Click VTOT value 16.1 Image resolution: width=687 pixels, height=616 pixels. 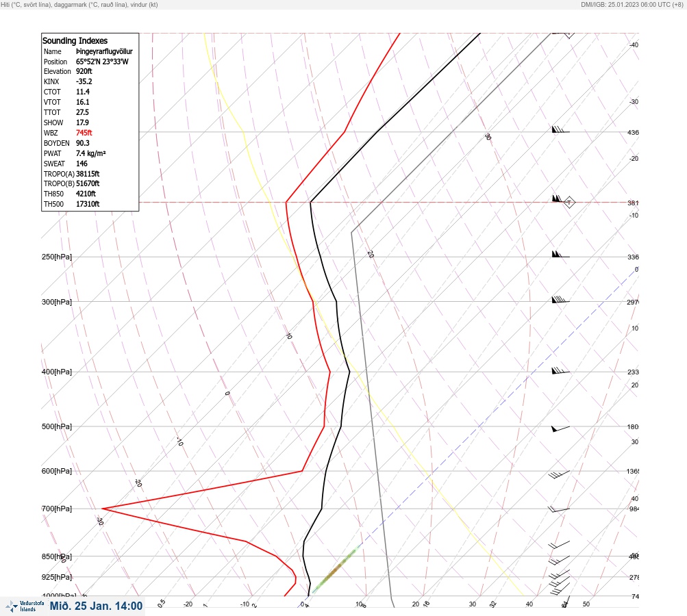(x=83, y=102)
